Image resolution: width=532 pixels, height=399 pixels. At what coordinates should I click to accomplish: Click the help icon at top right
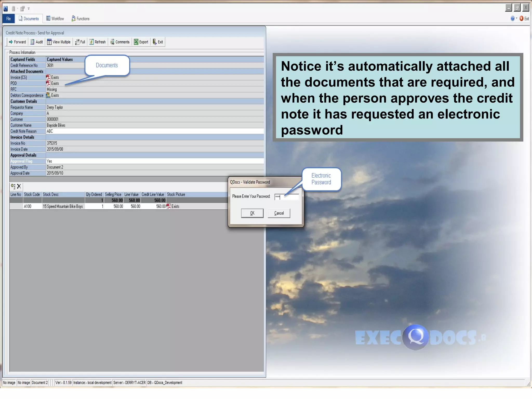pyautogui.click(x=513, y=19)
